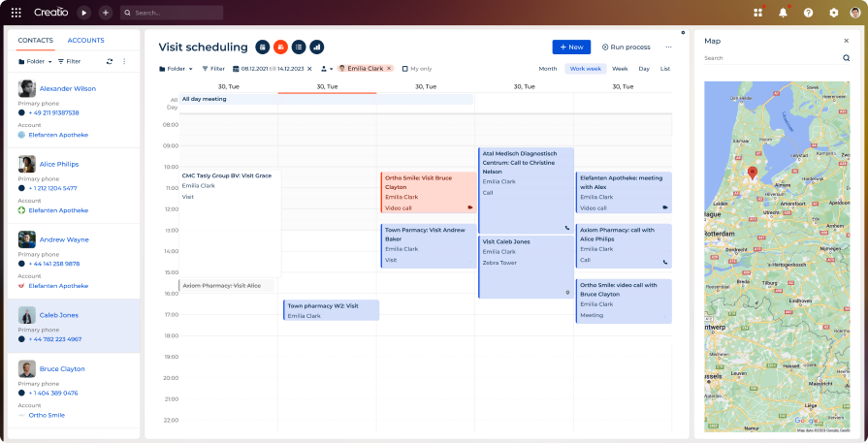This screenshot has height=443, width=868.
Task: Open Axiom Pharmacy: call with Alice Philips event
Action: pyautogui.click(x=624, y=245)
